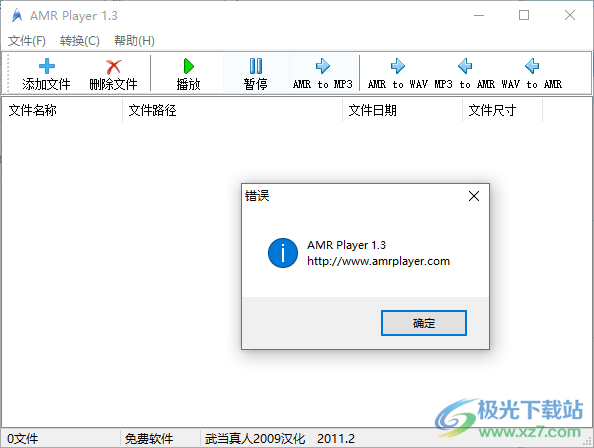The image size is (594, 448).
Task: Click the 武当真人2009汉化 status bar text
Action: [x=255, y=439]
